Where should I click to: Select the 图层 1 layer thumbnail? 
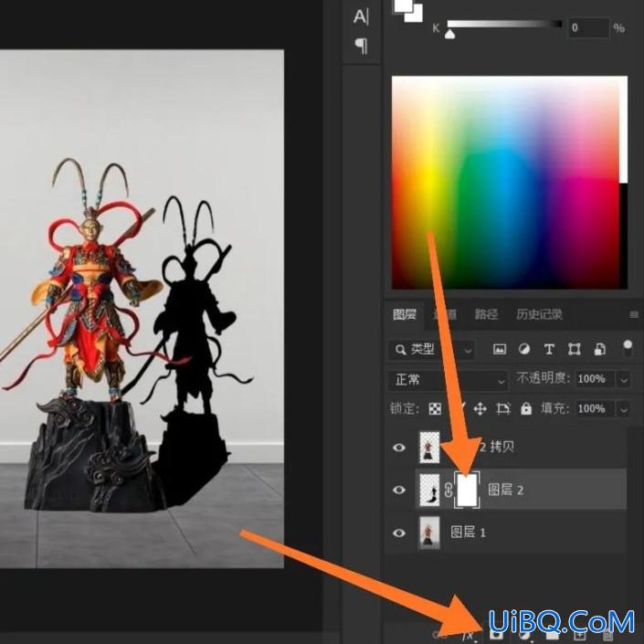pyautogui.click(x=429, y=533)
